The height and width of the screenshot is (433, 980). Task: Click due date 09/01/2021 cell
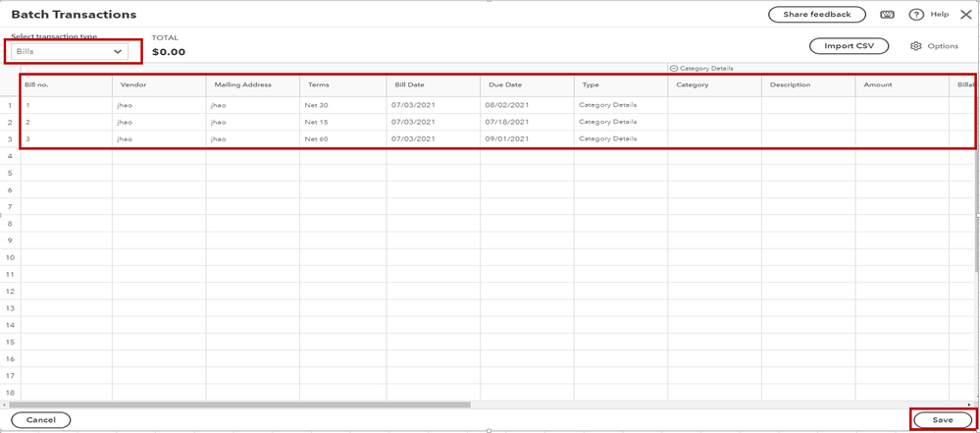pyautogui.click(x=528, y=138)
